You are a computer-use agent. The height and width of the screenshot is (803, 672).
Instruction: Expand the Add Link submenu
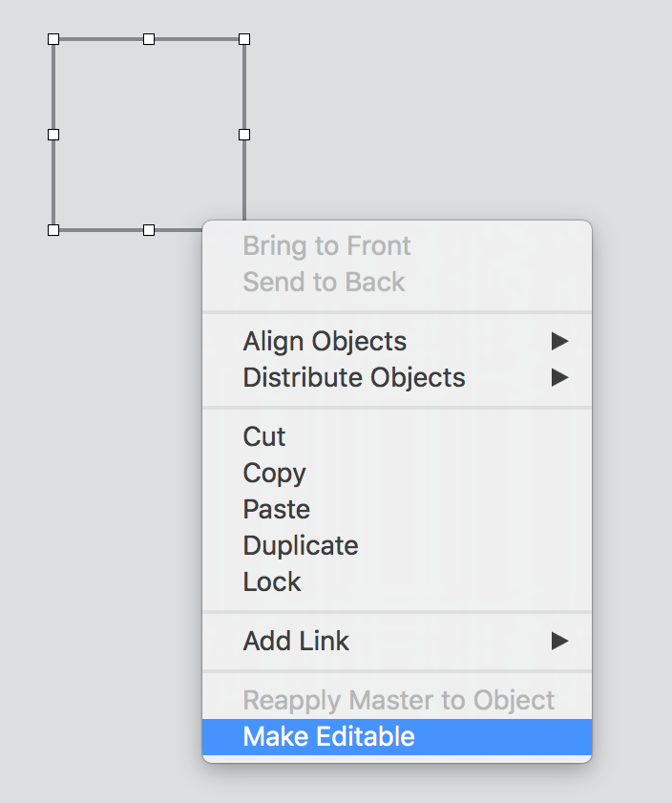click(x=295, y=641)
